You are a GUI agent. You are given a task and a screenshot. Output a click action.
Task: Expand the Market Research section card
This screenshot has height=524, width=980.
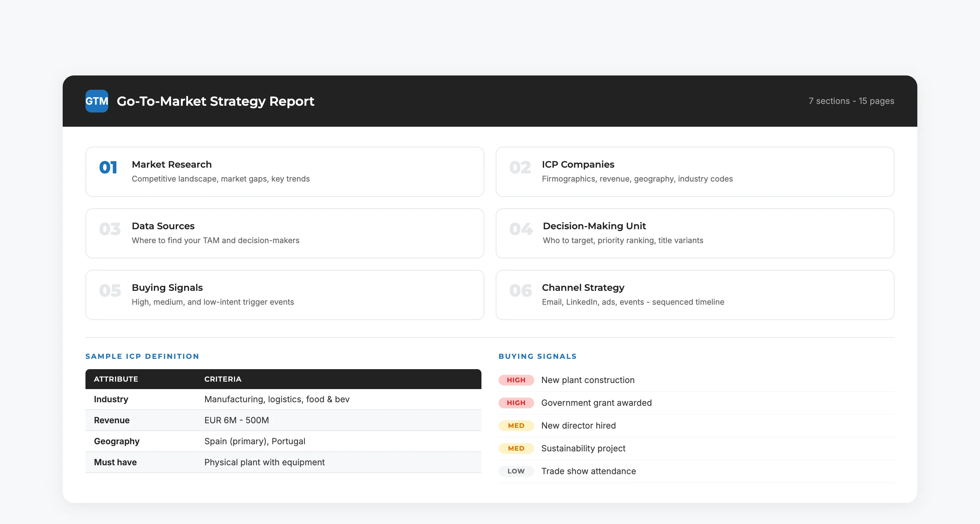[x=285, y=172]
